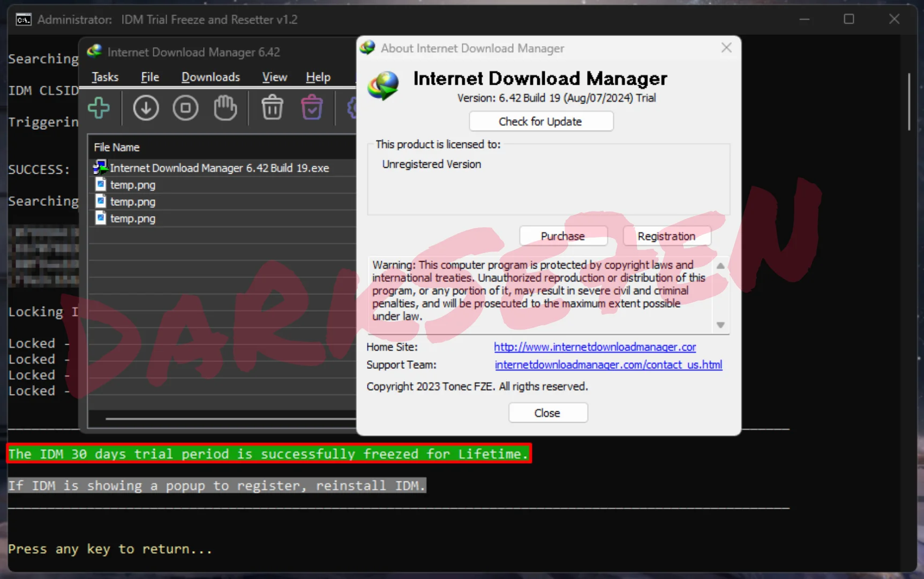This screenshot has height=579, width=924.
Task: Click 'Press any key to return...' text
Action: click(x=110, y=549)
